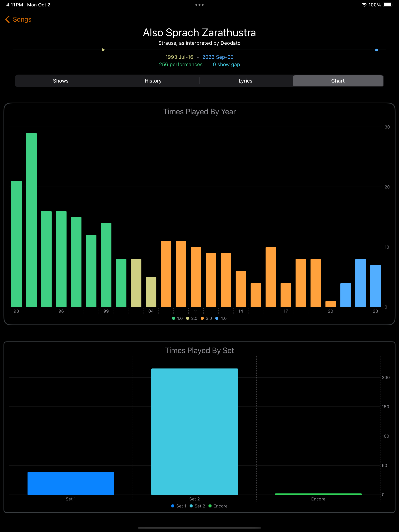The width and height of the screenshot is (399, 532).
Task: Tap the 1993 Jul-16 debut date
Action: coord(179,57)
